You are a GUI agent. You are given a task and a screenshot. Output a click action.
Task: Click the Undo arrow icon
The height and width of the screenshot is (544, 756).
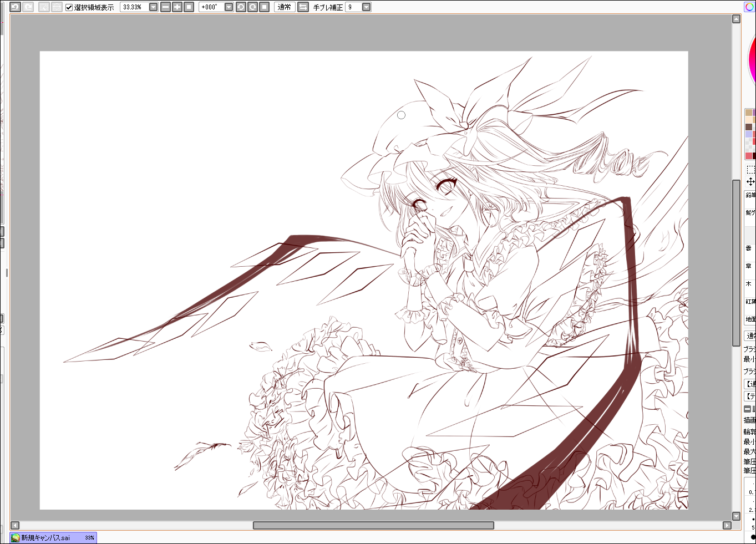(x=15, y=7)
